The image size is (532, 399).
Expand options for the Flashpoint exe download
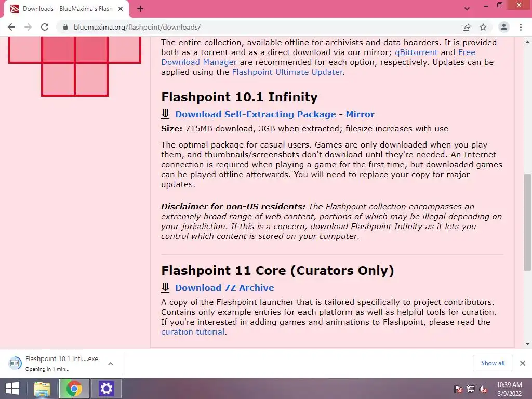111,364
